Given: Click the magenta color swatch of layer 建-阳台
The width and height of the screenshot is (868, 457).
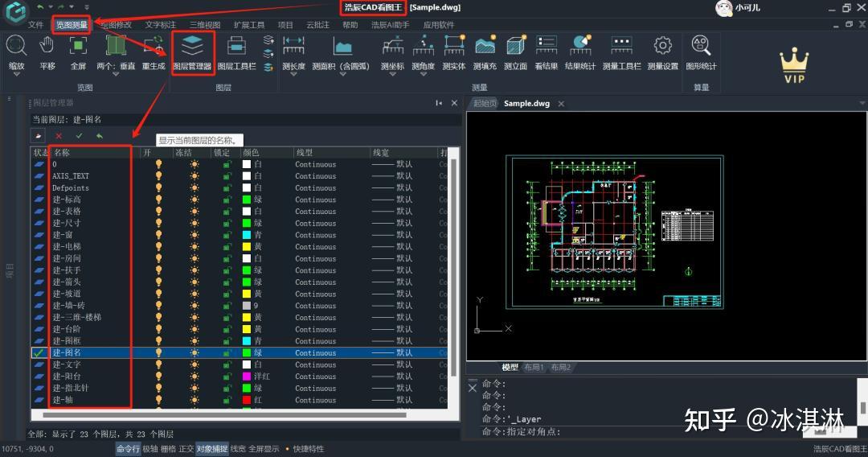Looking at the screenshot, I should pos(247,376).
